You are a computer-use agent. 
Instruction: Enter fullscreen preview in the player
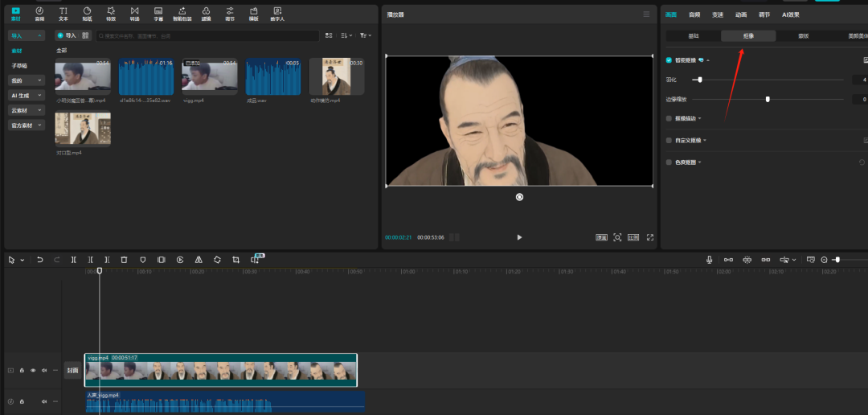[x=650, y=237]
